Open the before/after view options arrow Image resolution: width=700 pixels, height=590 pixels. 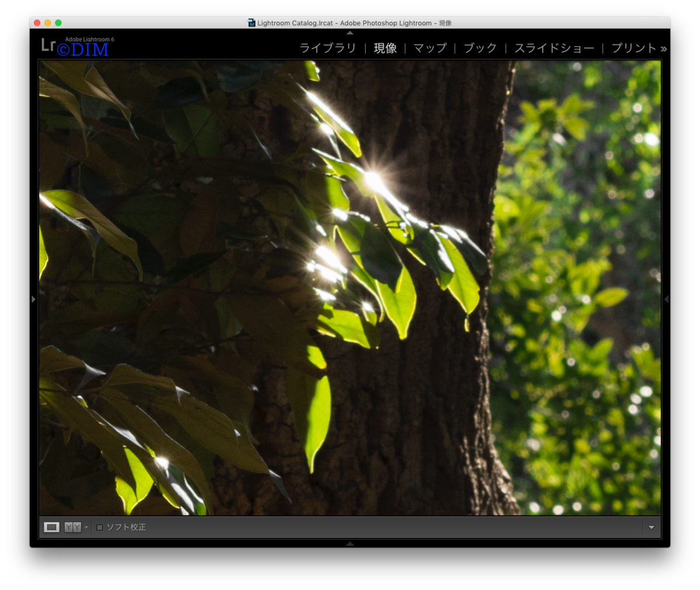pos(86,528)
